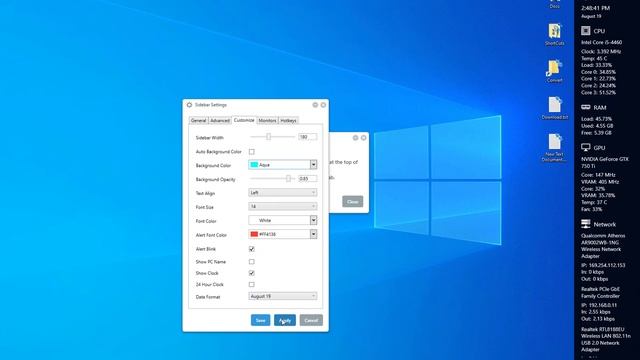Screen dimensions: 640x360
Task: Disable the Show Clock checkbox
Action: point(251,273)
